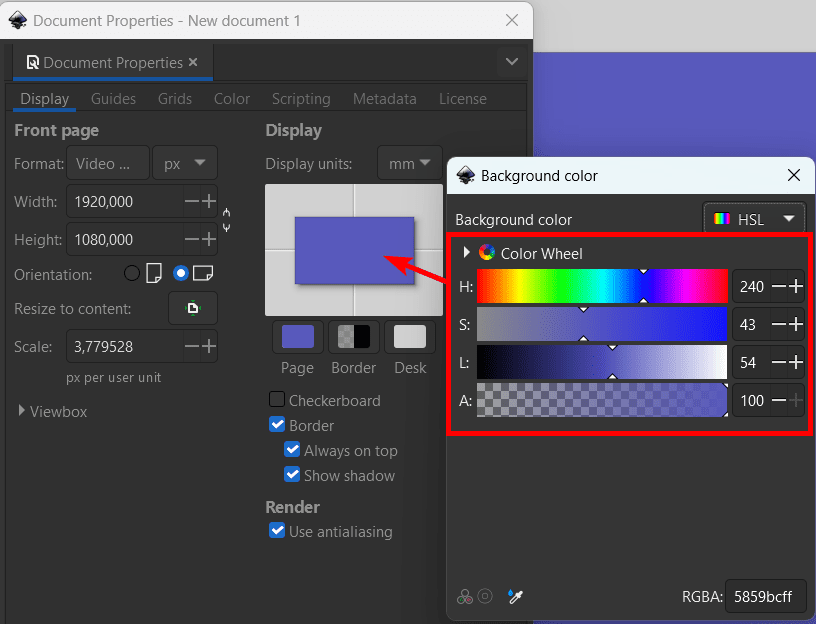Click the lock aspect ratio link icon
The height and width of the screenshot is (624, 816).
pyautogui.click(x=226, y=220)
